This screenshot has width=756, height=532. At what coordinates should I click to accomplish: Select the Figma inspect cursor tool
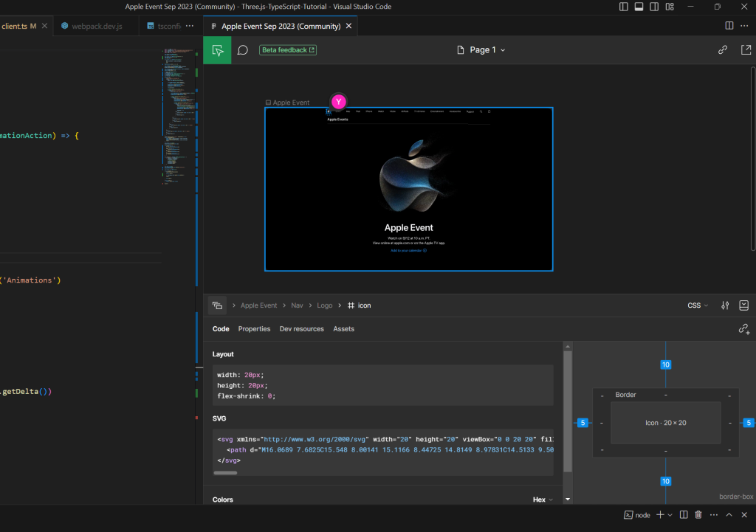[217, 50]
